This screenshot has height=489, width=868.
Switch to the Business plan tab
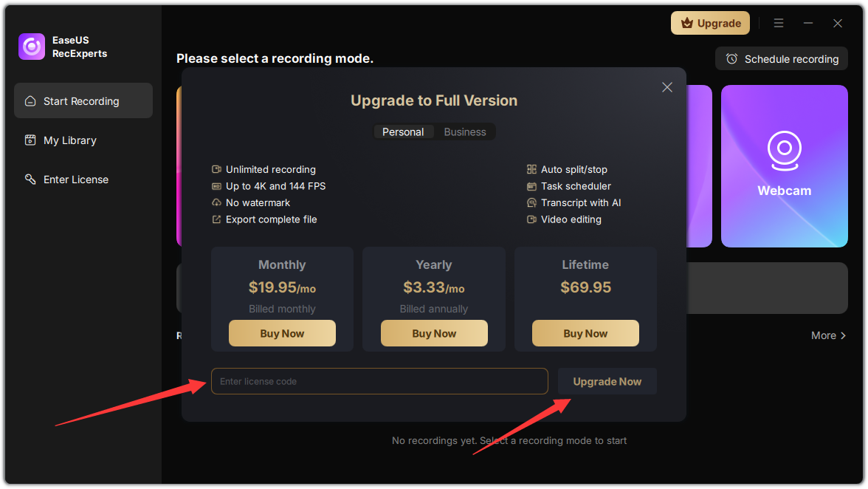pyautogui.click(x=465, y=131)
